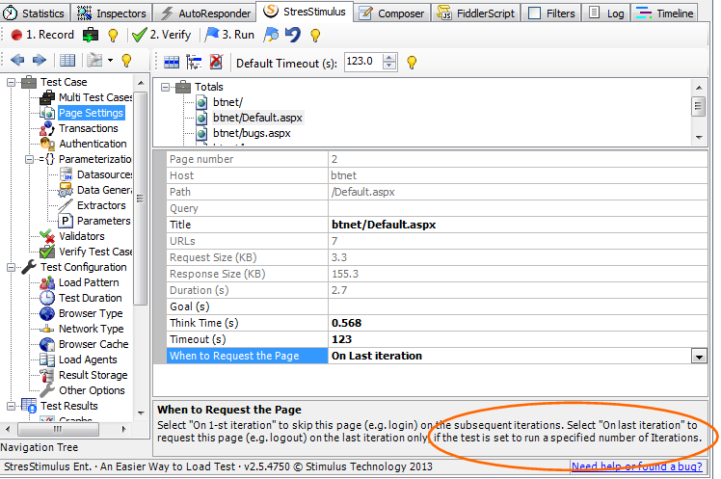
Task: Increase Default Timeout with the up spinner
Action: pos(389,58)
